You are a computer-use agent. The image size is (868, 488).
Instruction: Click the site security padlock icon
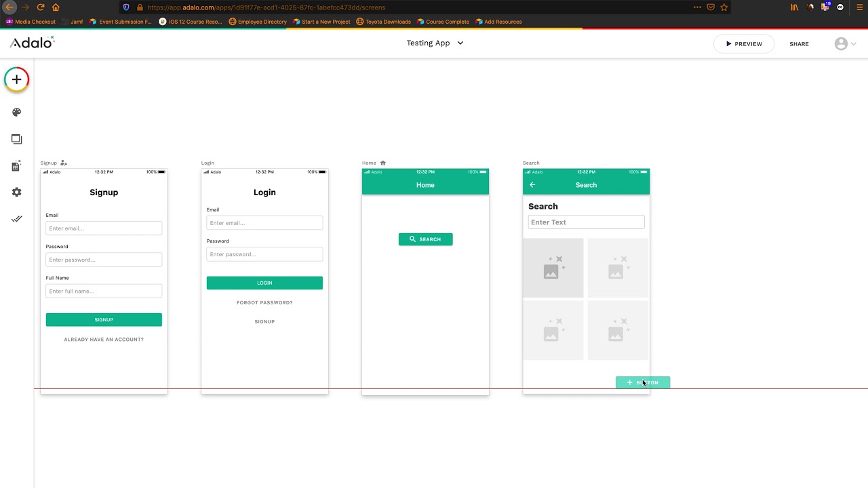[140, 7]
